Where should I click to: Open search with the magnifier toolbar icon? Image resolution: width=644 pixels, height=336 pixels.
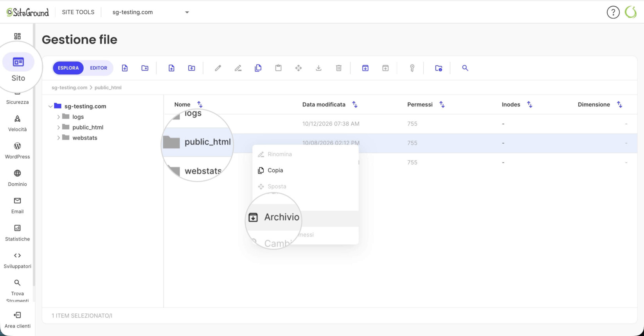465,68
